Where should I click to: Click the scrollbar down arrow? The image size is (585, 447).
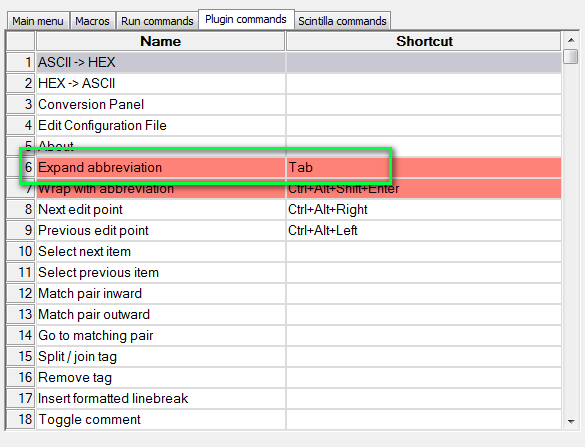(571, 422)
